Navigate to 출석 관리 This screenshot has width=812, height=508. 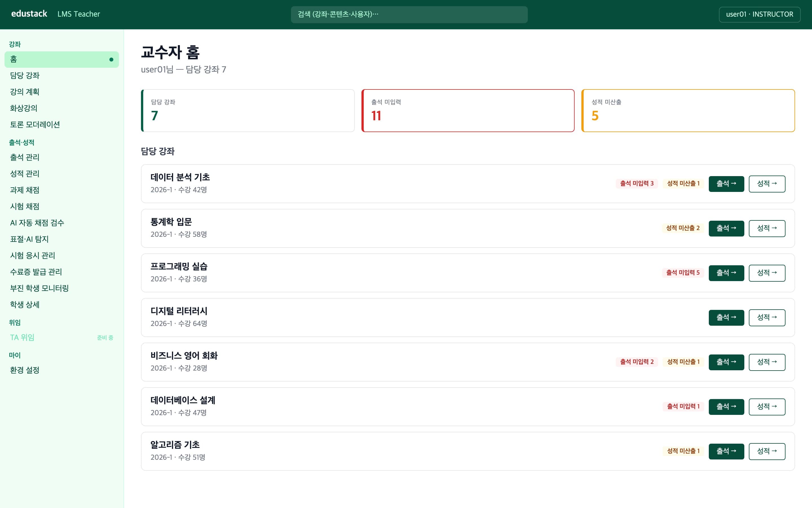tap(62, 157)
